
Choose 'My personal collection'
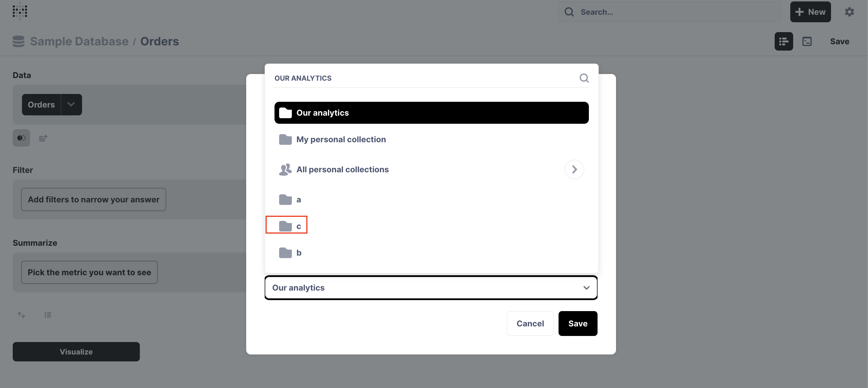pos(341,139)
